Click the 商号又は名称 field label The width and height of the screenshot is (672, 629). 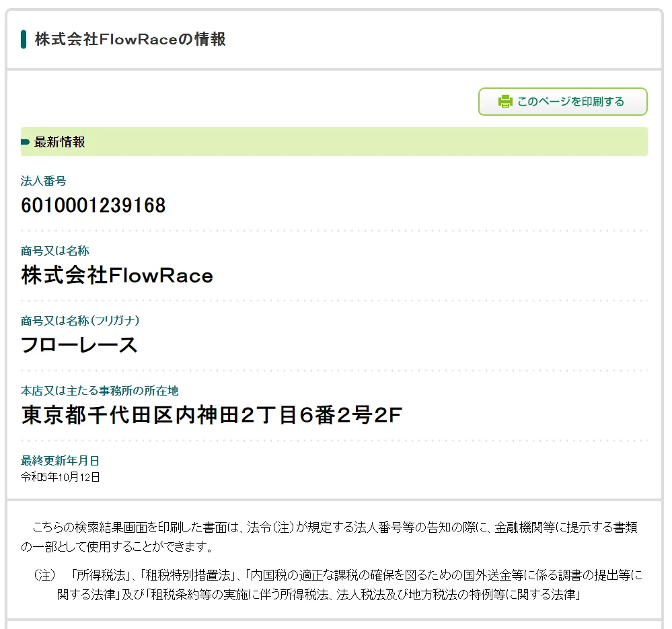pyautogui.click(x=54, y=250)
